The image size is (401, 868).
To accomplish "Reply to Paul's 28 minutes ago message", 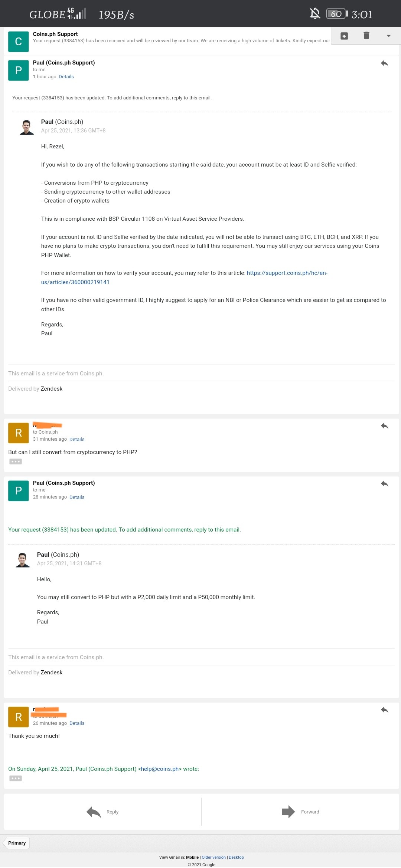I will 384,484.
